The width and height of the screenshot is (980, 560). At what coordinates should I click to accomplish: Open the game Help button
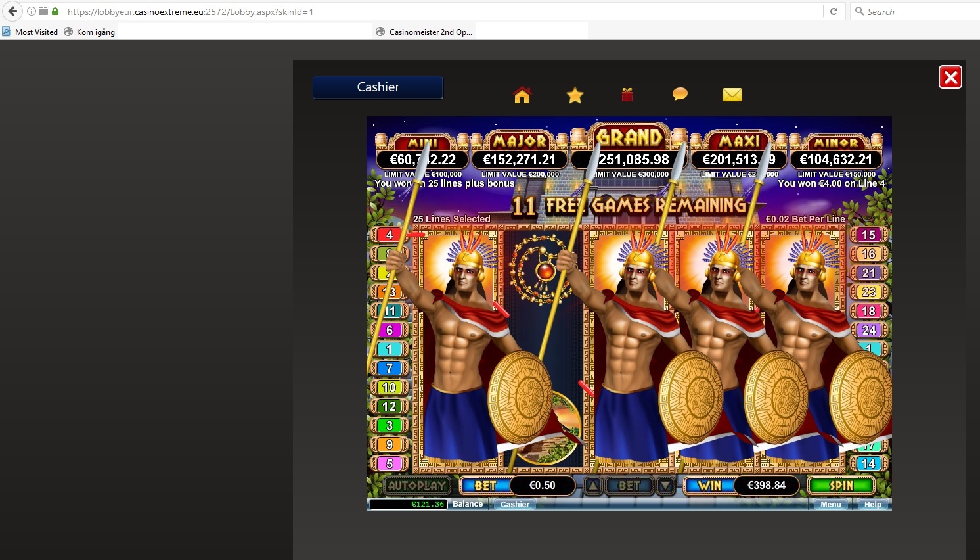873,504
